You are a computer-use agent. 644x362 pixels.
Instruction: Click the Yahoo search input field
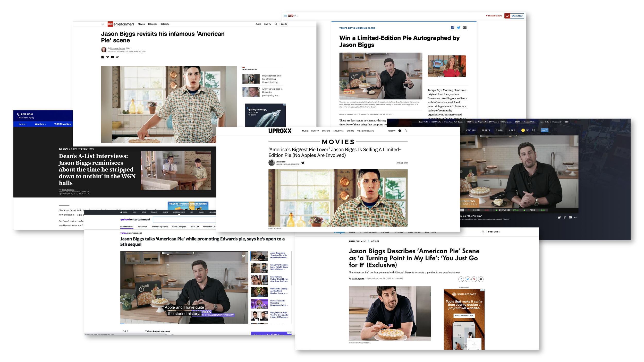[x=184, y=220]
